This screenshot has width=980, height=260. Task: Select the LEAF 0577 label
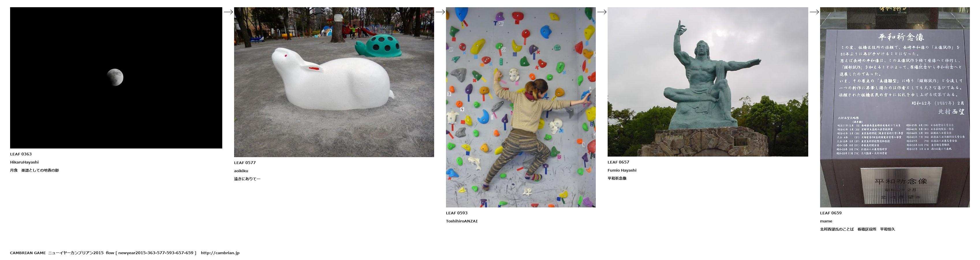point(244,163)
